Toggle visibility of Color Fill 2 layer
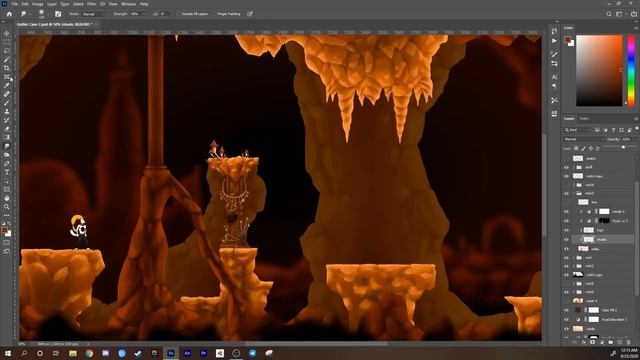 tap(566, 310)
